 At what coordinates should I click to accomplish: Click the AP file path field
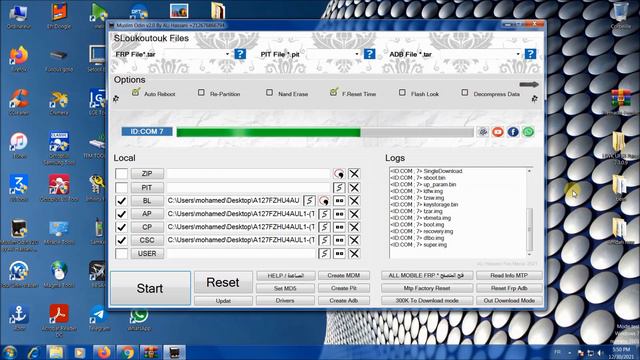click(x=241, y=214)
